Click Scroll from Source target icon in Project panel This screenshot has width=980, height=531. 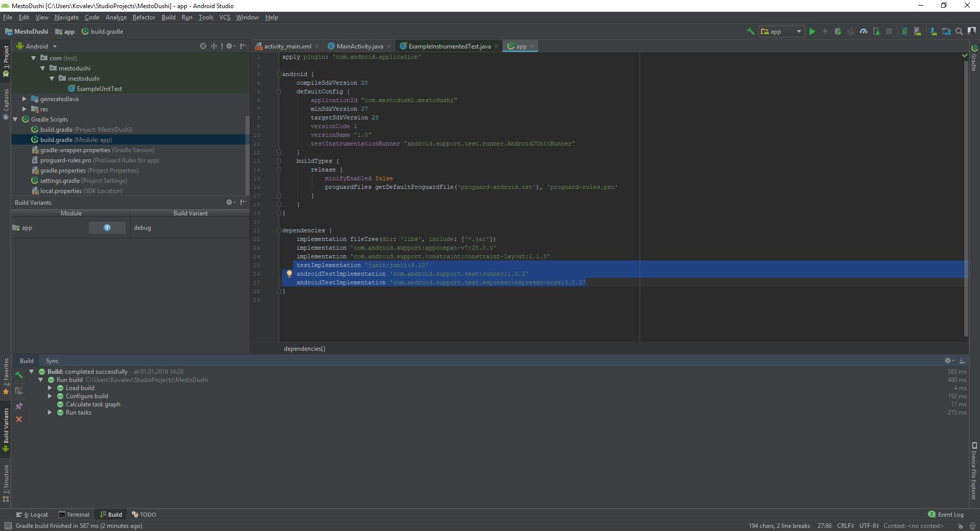click(203, 46)
